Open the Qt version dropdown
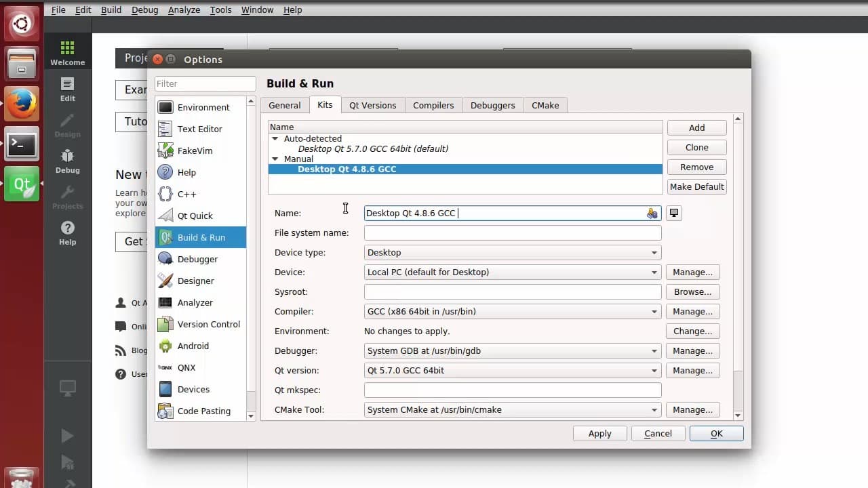The width and height of the screenshot is (868, 488). pyautogui.click(x=513, y=371)
